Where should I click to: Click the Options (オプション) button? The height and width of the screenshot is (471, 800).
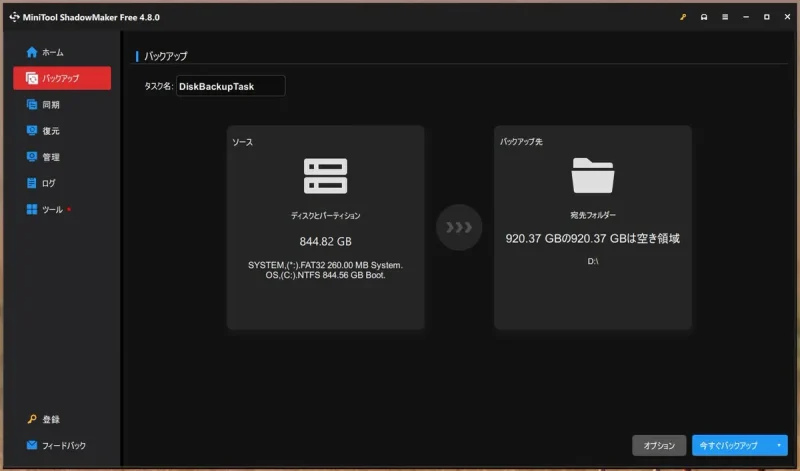tap(659, 445)
